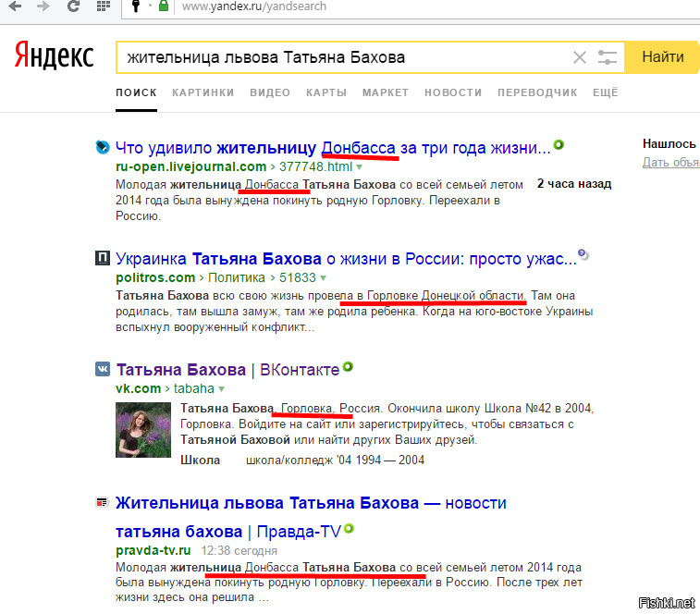Expand dropdown arrow next to tabaha
Viewport: 700px width, 614px height.
click(222, 389)
